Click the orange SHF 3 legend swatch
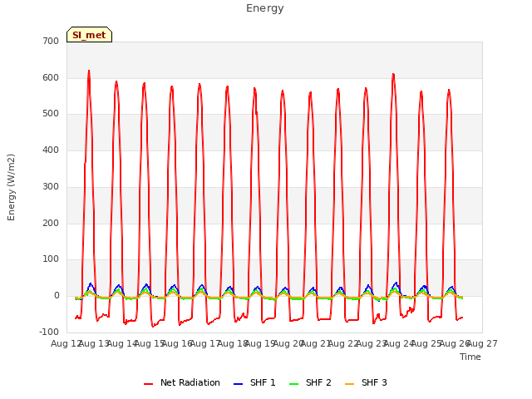532x399 pixels. tap(349, 384)
